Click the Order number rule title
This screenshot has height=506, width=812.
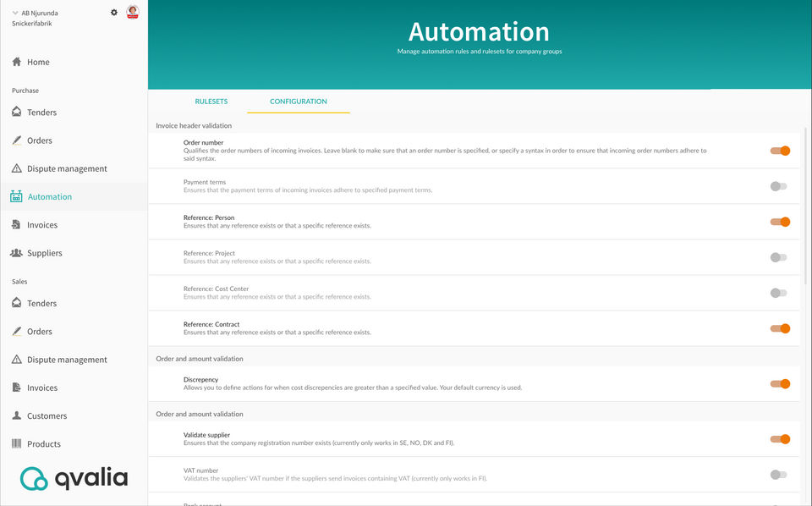[203, 142]
